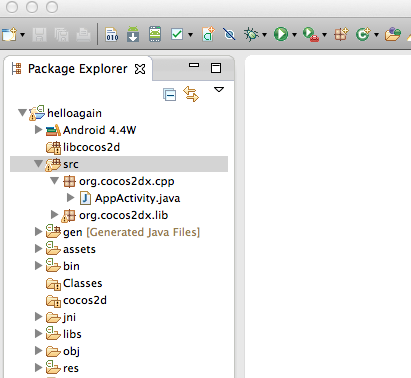This screenshot has height=378, width=411.
Task: Select the helloagain project
Action: [74, 113]
